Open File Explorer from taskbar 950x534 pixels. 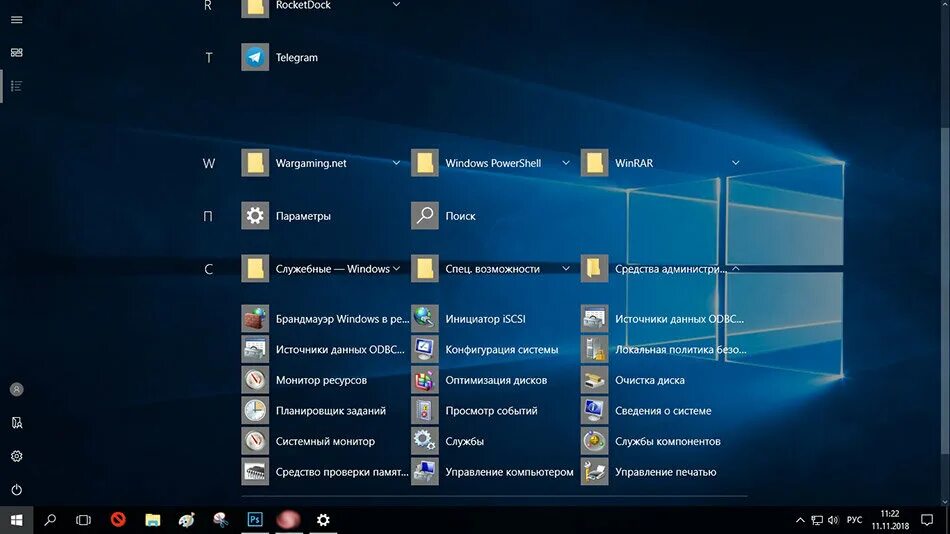(153, 519)
